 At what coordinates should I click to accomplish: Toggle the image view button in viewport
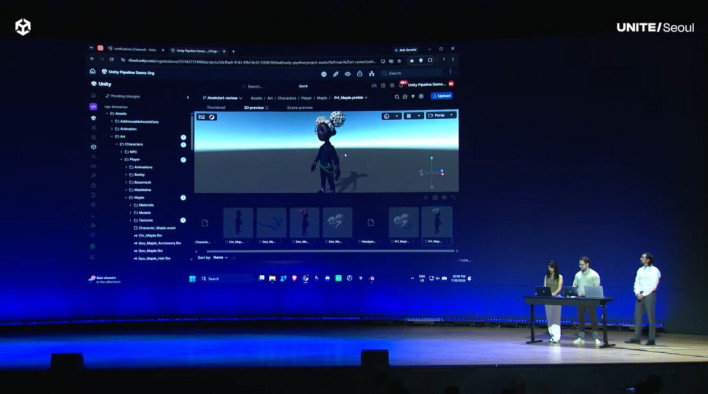(x=201, y=117)
